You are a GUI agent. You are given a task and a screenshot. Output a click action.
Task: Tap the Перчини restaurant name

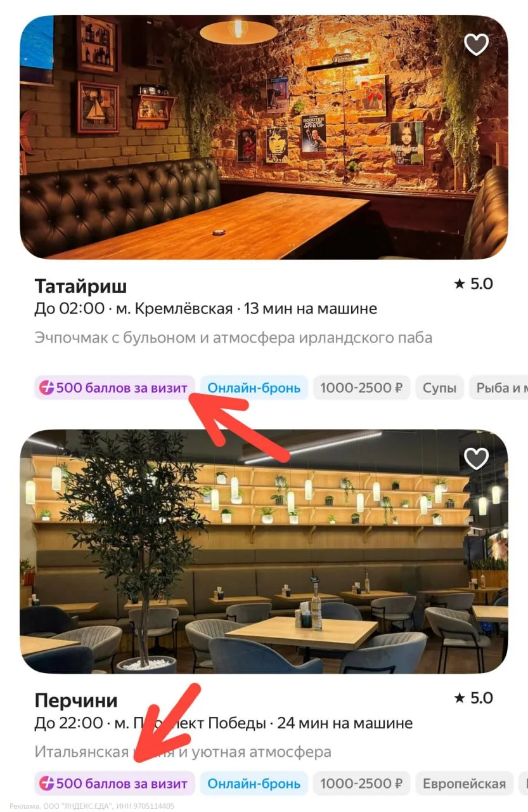click(76, 700)
